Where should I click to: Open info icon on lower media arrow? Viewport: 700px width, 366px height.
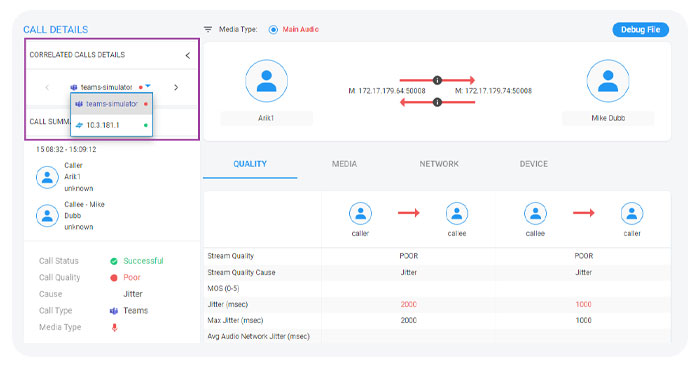click(x=437, y=102)
